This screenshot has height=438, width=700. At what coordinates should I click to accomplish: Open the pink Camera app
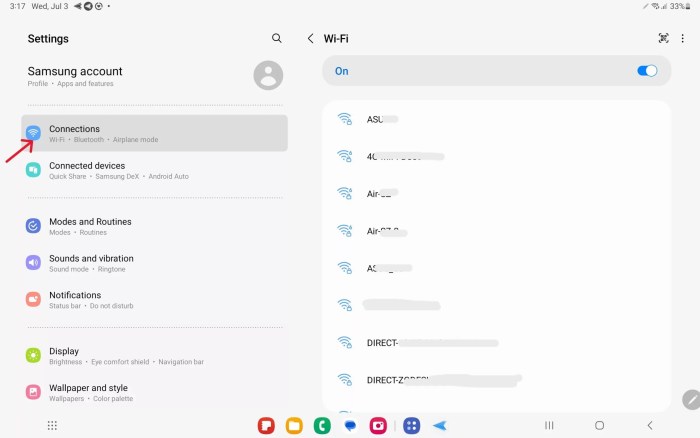(x=378, y=425)
